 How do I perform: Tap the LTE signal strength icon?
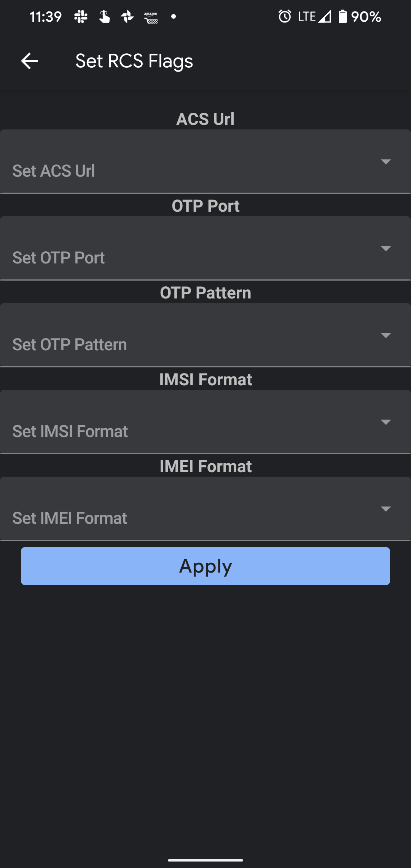click(x=325, y=16)
